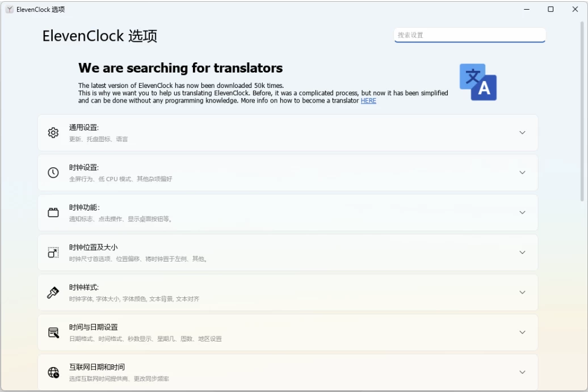Expand 时钟样式 using its chevron
The image size is (588, 392).
point(522,293)
